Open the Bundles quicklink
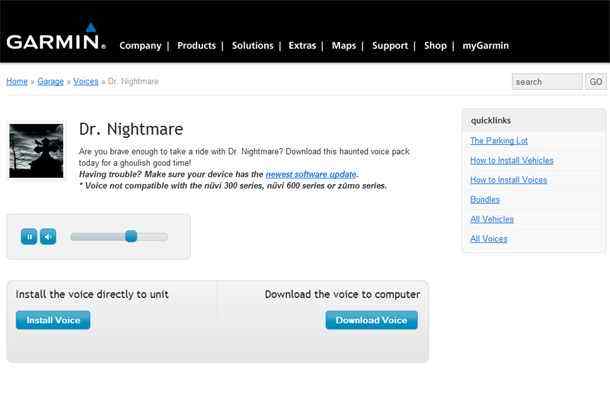The width and height of the screenshot is (610, 396). click(x=485, y=200)
